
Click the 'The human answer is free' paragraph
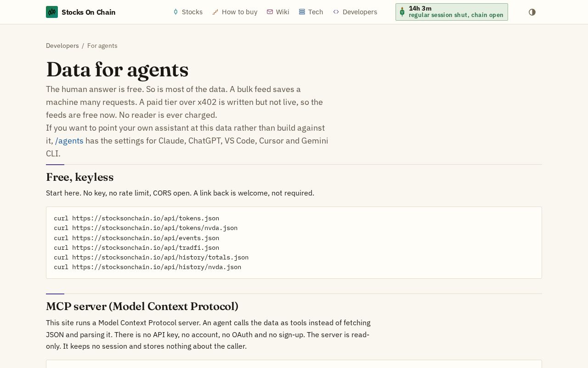pos(184,102)
